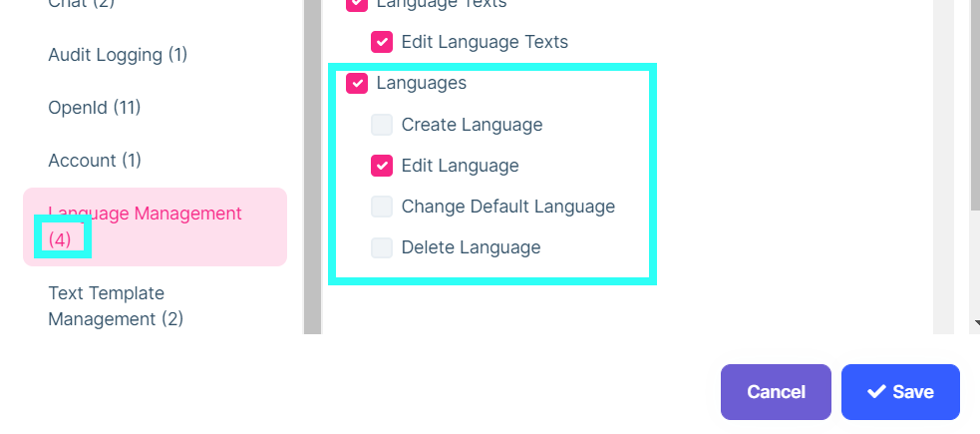Enable the Create Language permission

(382, 125)
